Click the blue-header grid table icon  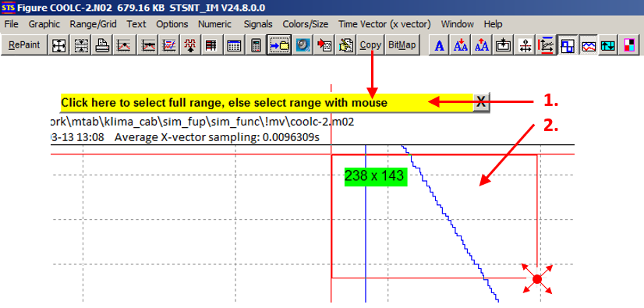pos(234,45)
